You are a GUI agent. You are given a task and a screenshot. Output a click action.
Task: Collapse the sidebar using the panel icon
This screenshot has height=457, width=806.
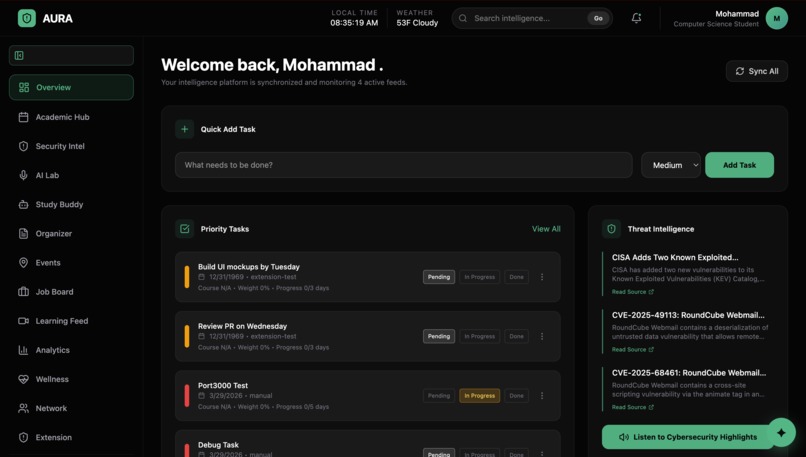(19, 56)
